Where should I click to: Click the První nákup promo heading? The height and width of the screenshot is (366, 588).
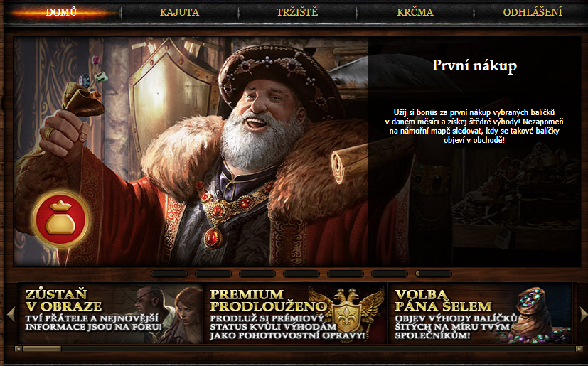point(474,65)
